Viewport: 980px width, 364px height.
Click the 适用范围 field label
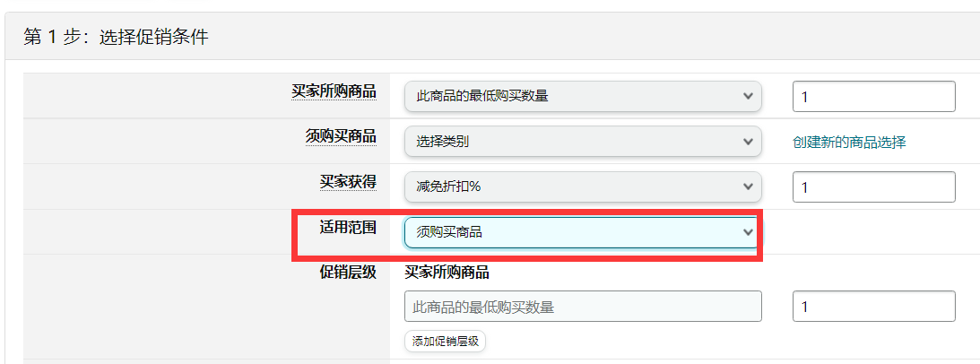[x=348, y=227]
